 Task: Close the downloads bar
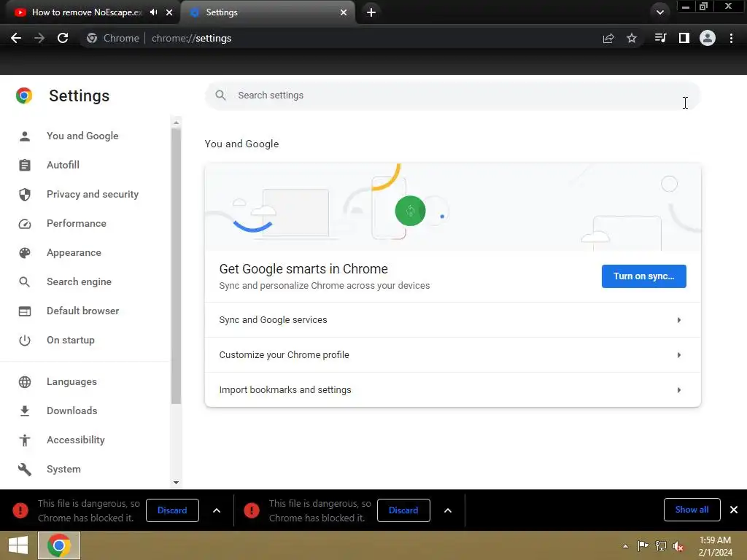coord(734,510)
